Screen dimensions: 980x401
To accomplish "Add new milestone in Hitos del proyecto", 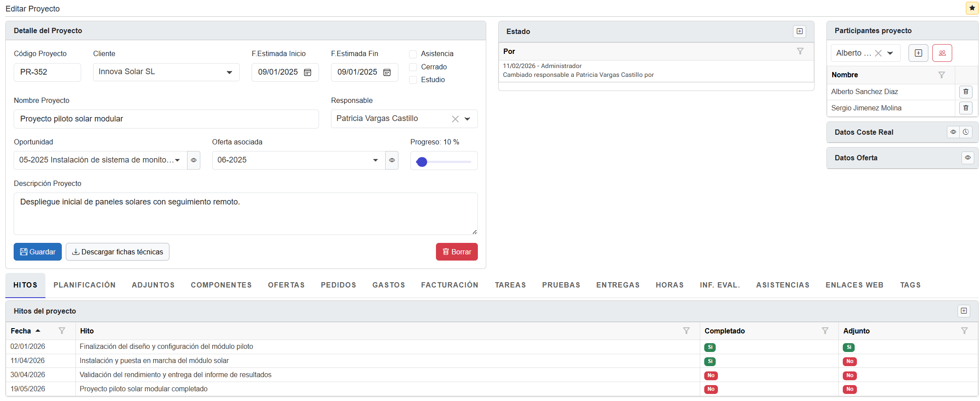I will point(964,311).
